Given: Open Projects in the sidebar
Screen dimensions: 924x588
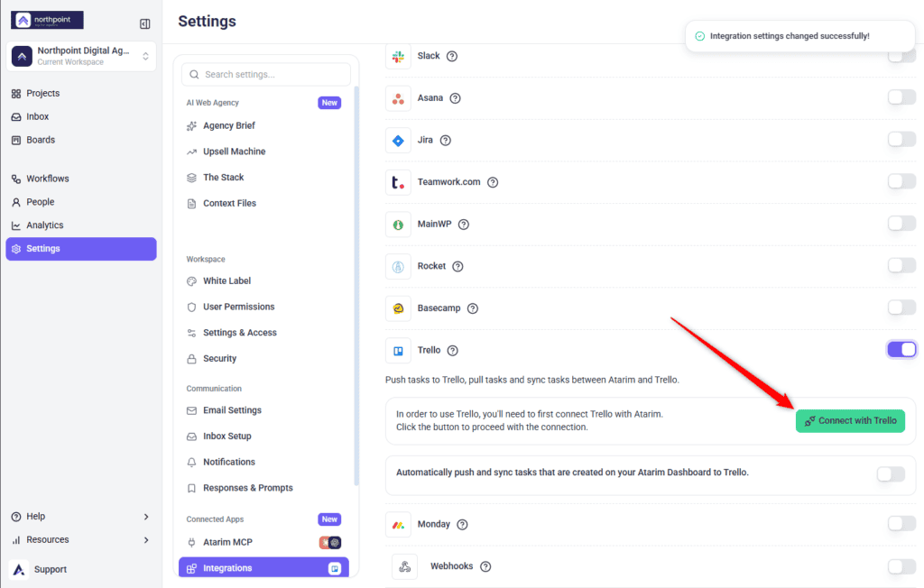Looking at the screenshot, I should point(81,93).
